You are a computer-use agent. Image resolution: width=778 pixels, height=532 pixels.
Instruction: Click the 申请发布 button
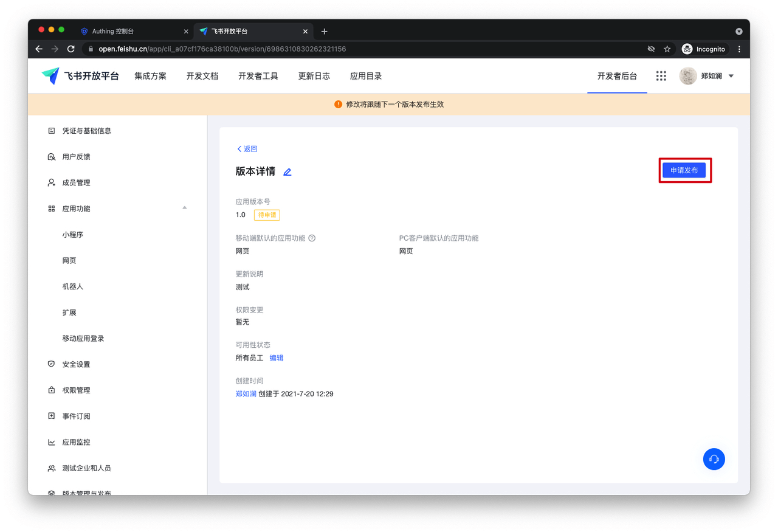click(x=684, y=170)
